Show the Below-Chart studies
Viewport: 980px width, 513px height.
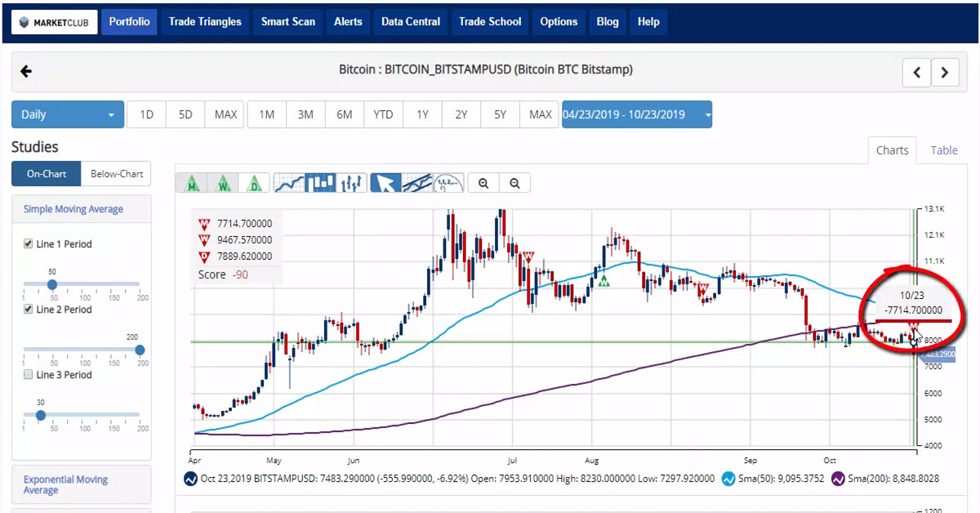116,173
